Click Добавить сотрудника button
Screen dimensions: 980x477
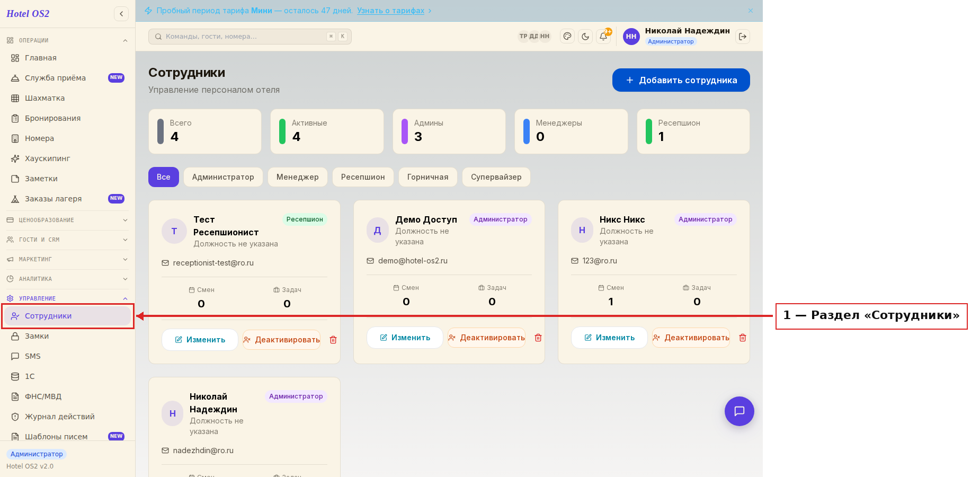681,80
